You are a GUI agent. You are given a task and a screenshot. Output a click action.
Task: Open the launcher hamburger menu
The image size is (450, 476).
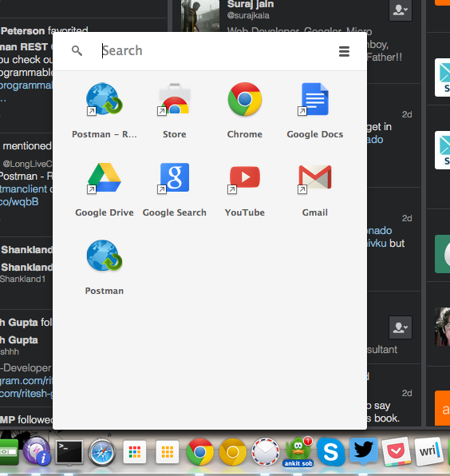344,51
